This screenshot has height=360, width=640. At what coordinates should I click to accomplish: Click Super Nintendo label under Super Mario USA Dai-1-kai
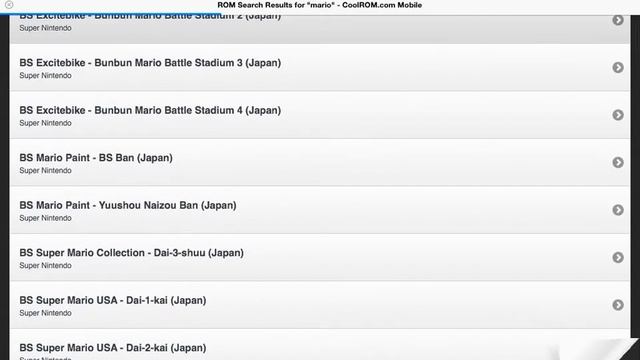[x=45, y=313]
